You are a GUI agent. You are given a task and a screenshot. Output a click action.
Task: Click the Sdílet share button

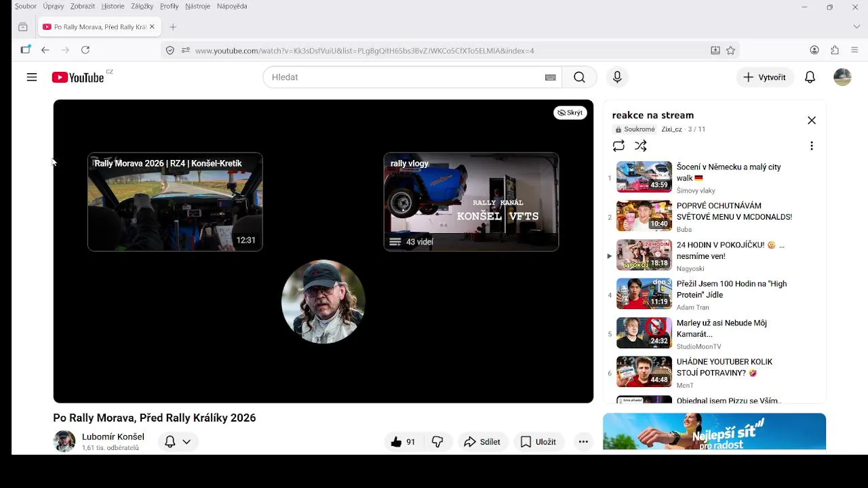[483, 442]
